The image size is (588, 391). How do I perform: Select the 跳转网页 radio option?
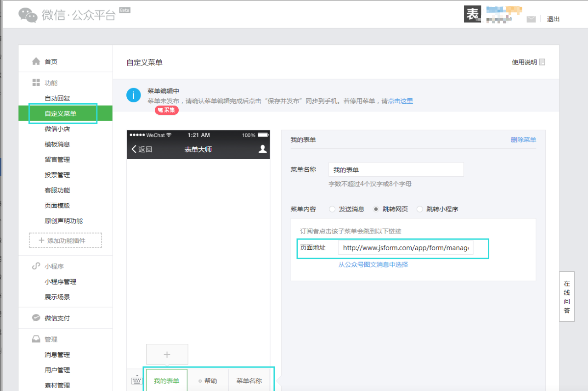pos(376,209)
